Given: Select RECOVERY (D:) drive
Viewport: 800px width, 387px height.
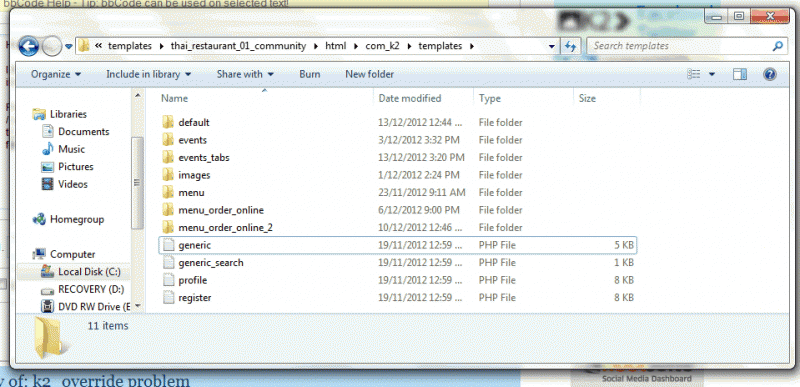Looking at the screenshot, I should click(x=91, y=289).
